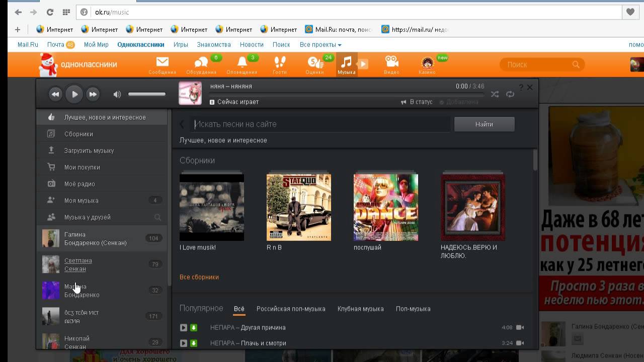This screenshot has height=362, width=644.
Task: Reload the browser page
Action: coord(50,12)
